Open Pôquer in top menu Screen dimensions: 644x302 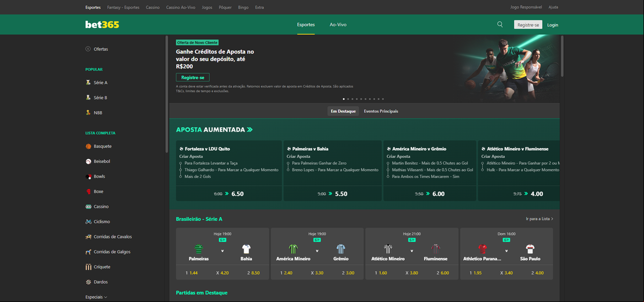[x=225, y=8]
